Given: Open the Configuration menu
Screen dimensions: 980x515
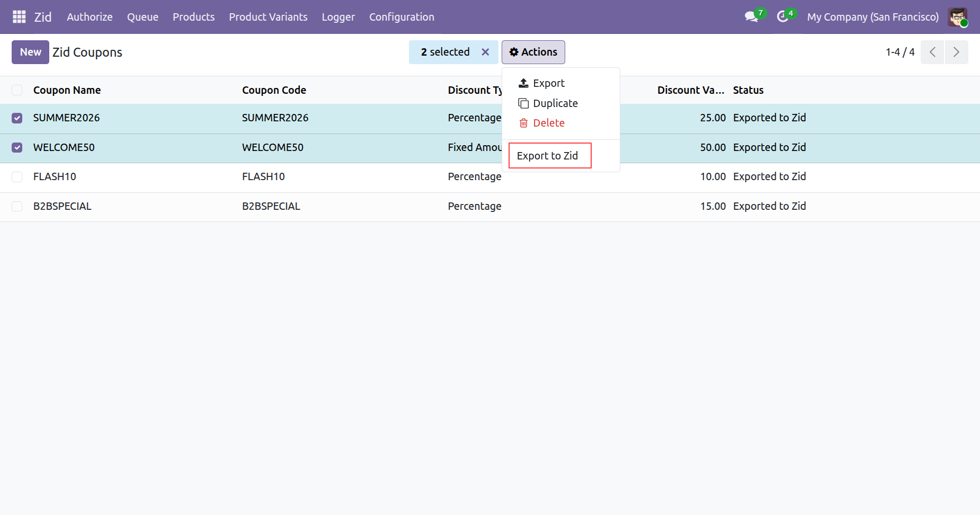Looking at the screenshot, I should tap(402, 17).
